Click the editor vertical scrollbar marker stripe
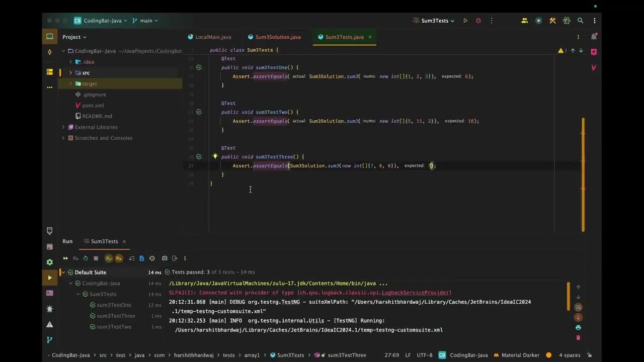The width and height of the screenshot is (644, 362). [x=583, y=174]
